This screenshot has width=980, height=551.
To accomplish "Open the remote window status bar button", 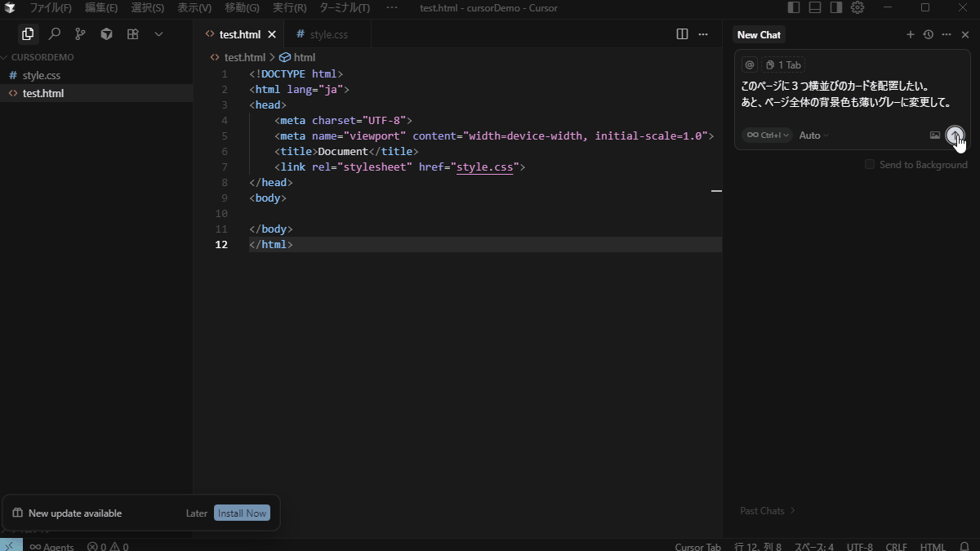I will [x=11, y=546].
